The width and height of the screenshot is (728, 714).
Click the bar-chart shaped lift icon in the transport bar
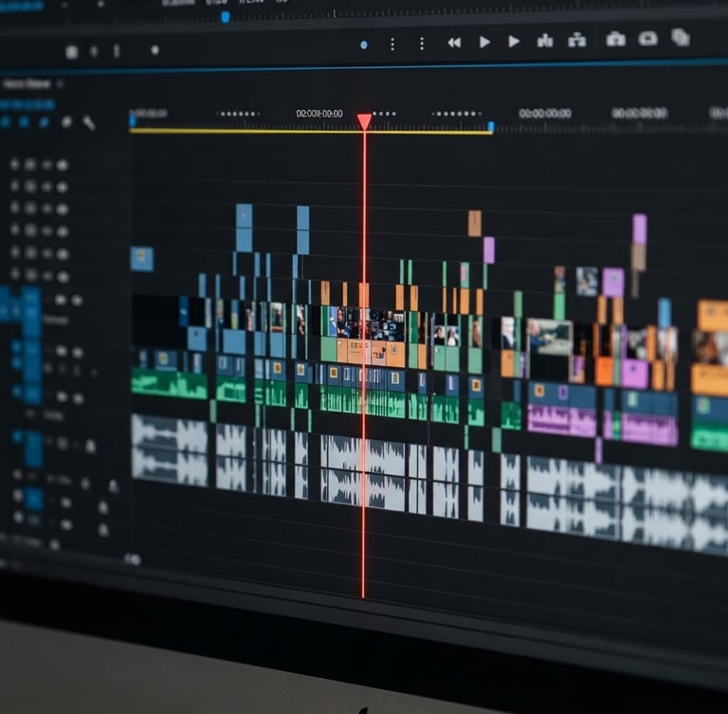pos(545,41)
